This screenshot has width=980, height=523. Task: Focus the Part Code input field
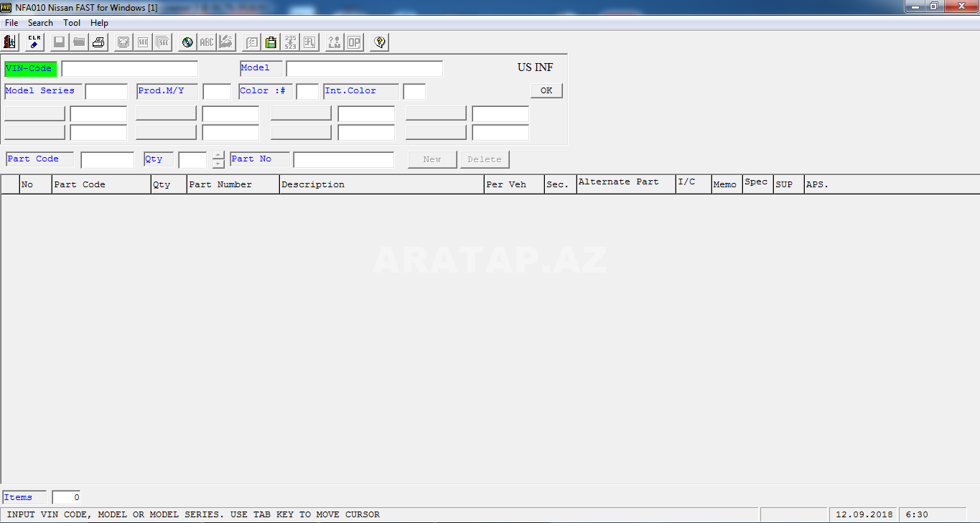(x=108, y=159)
